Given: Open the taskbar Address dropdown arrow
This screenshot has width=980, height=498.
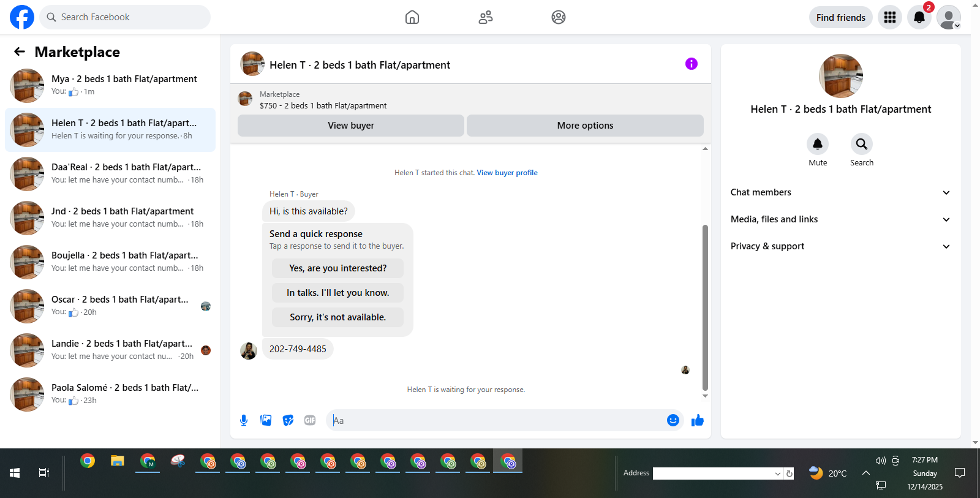Looking at the screenshot, I should (x=778, y=473).
